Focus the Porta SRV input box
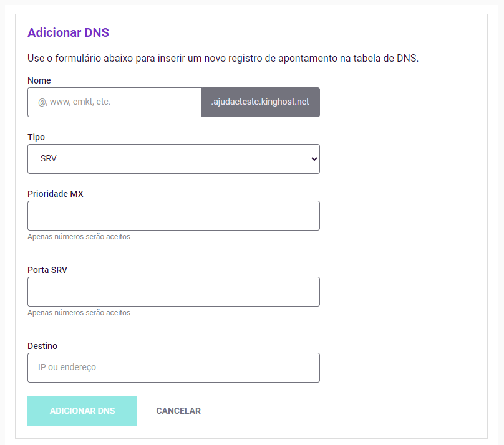The image size is (504, 445). (x=173, y=292)
